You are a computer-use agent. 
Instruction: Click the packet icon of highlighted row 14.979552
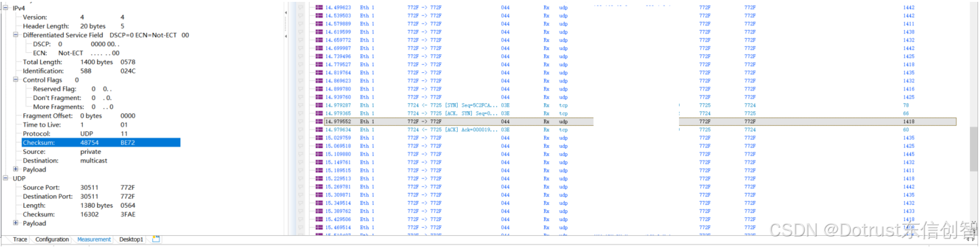[319, 121]
